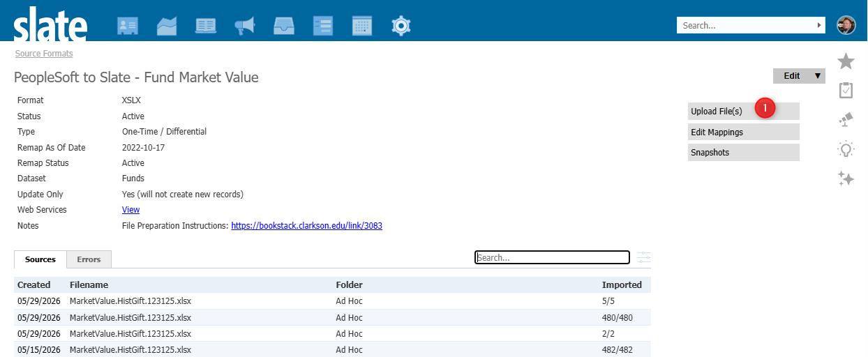
Task: Open the Database gear icon
Action: 401,26
